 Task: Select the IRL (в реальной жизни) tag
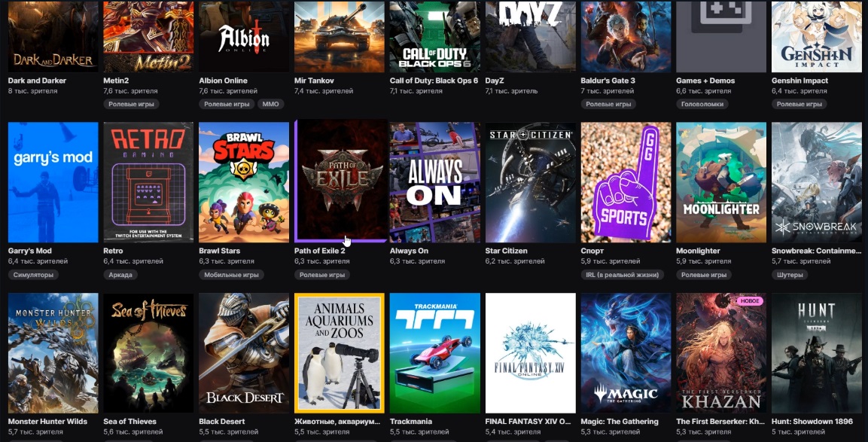point(623,275)
